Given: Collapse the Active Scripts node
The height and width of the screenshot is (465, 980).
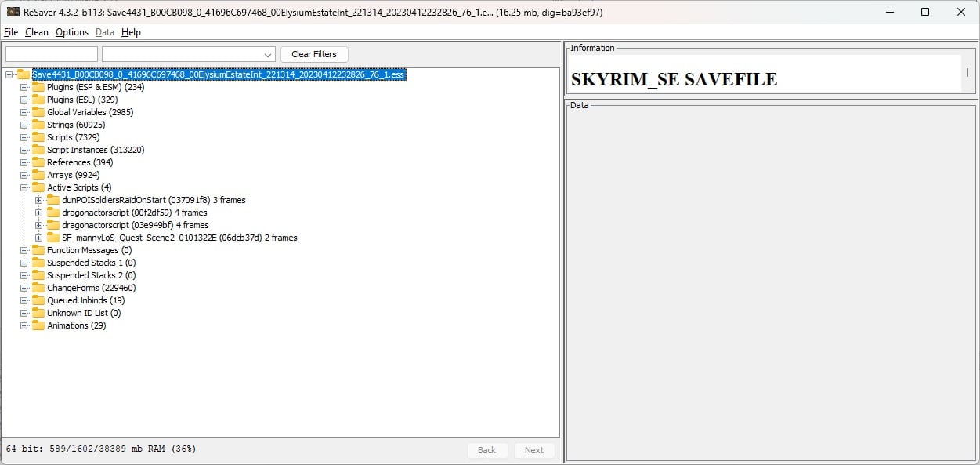Looking at the screenshot, I should [24, 187].
